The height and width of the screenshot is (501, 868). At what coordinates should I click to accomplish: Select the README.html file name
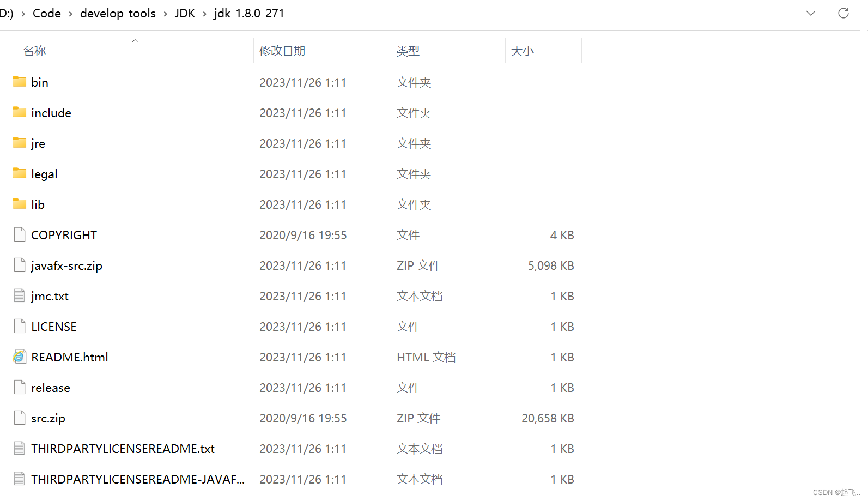click(70, 357)
